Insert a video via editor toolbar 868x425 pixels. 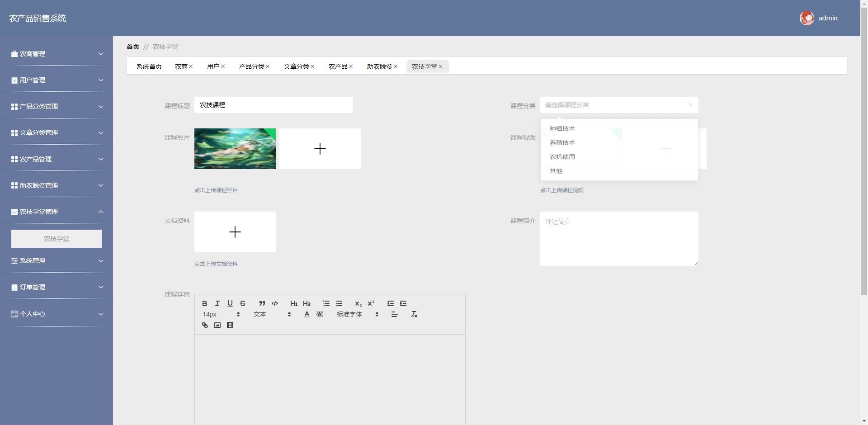point(230,325)
